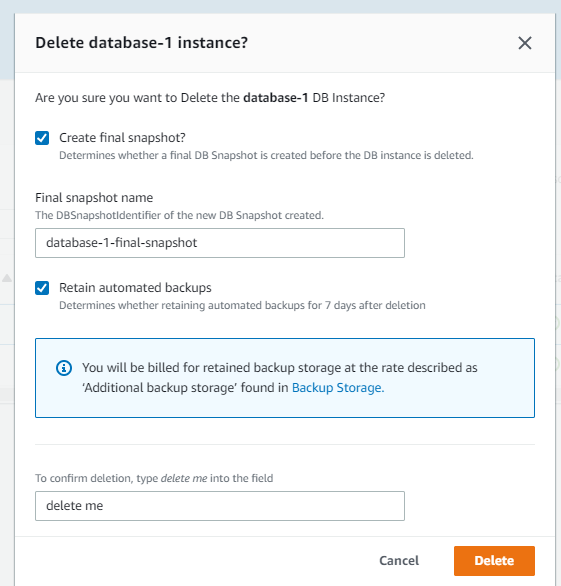The width and height of the screenshot is (561, 586).
Task: Click the DBSnapshotIdentifier helper text
Action: [x=179, y=215]
